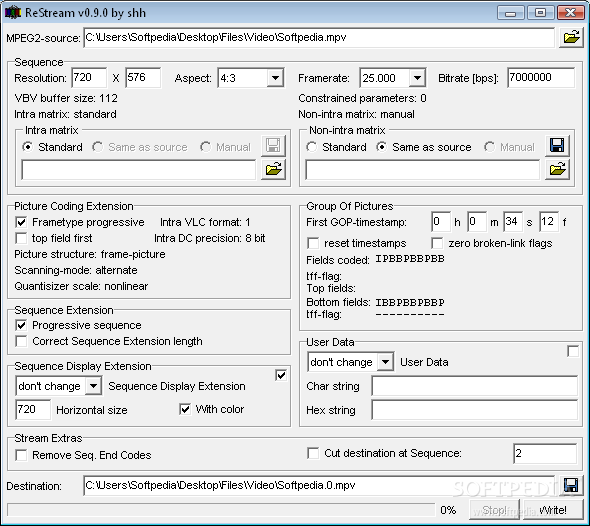
Task: Click GOP-timestamp frames field 12
Action: (549, 222)
